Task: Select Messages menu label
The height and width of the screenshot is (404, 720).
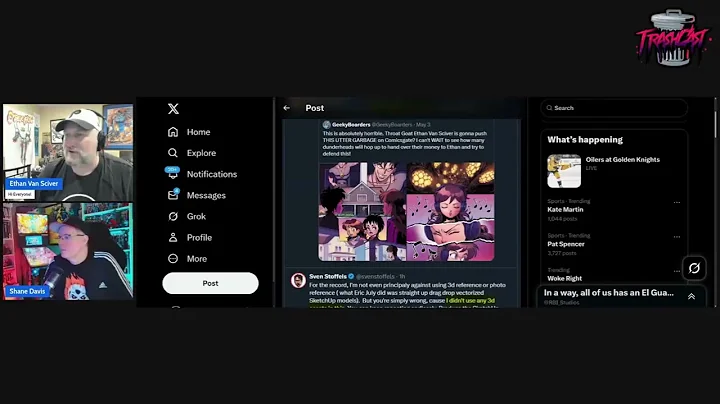Action: 206,196
